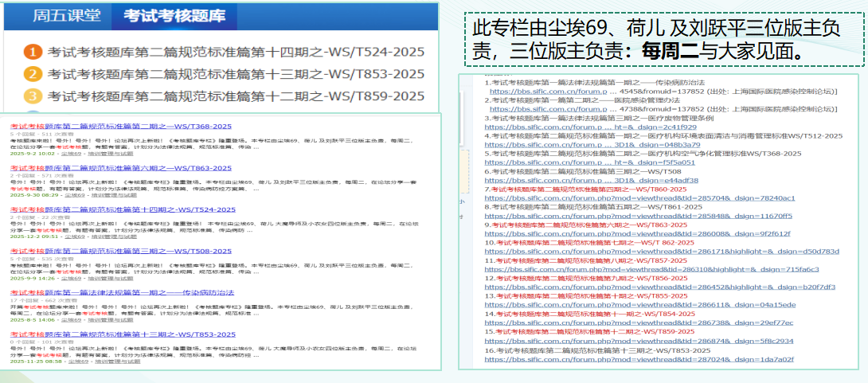Open ranked item 第十二期之-WS/T859-2025 in top list
Viewport: 868px width, 383px height.
pyautogui.click(x=236, y=96)
